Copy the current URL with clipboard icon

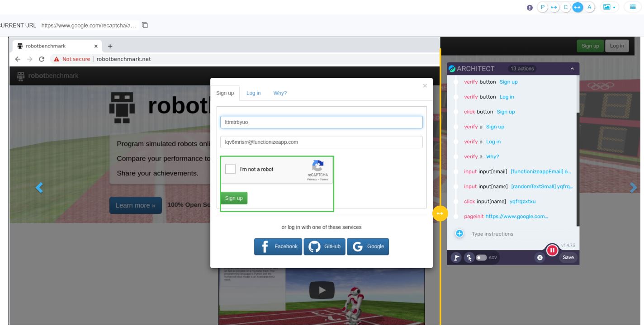tap(144, 26)
